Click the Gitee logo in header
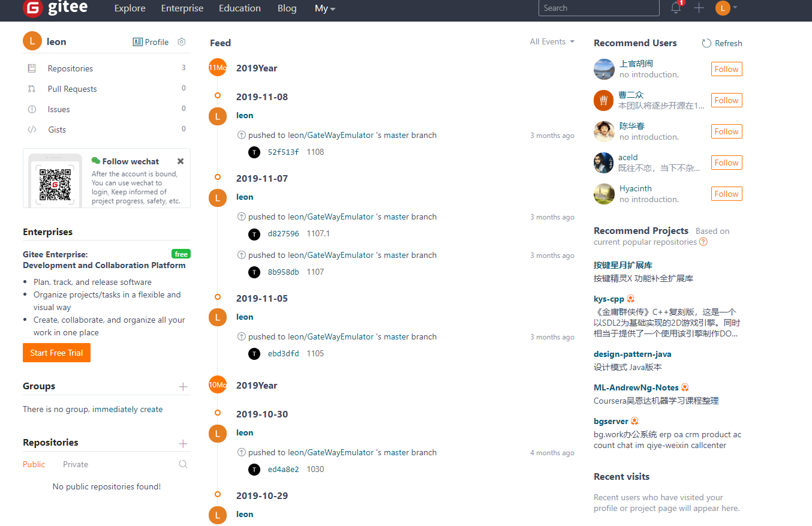Viewport: 812px width, 526px height. (x=55, y=8)
